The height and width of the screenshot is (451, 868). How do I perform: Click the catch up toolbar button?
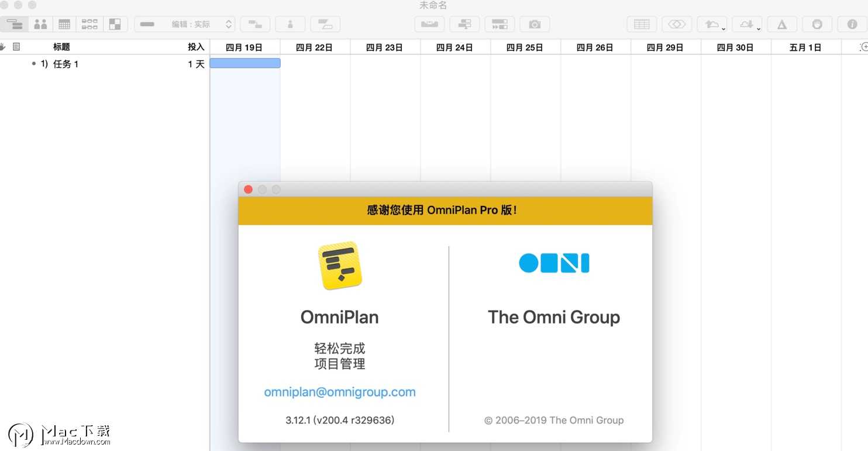[464, 24]
